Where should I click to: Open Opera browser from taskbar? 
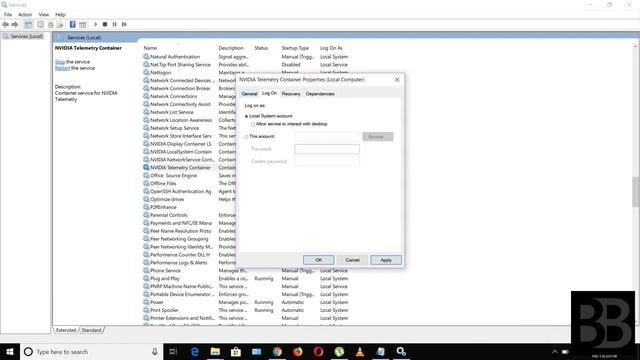pos(318,351)
